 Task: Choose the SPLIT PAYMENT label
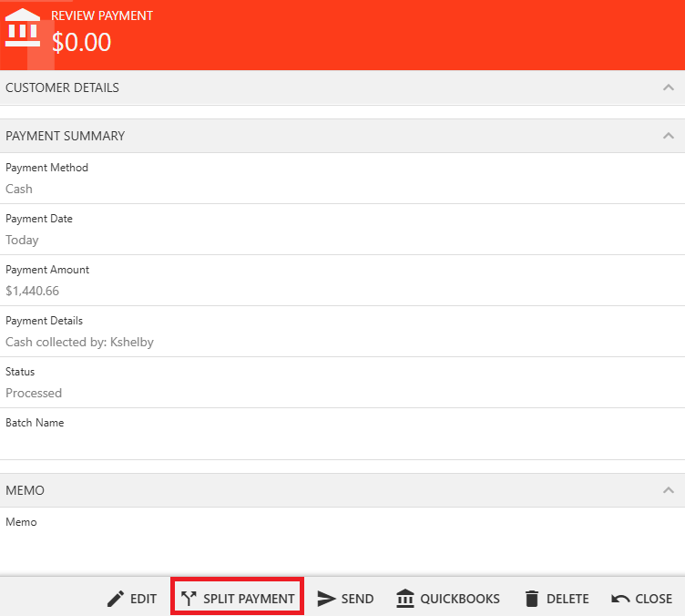(249, 599)
